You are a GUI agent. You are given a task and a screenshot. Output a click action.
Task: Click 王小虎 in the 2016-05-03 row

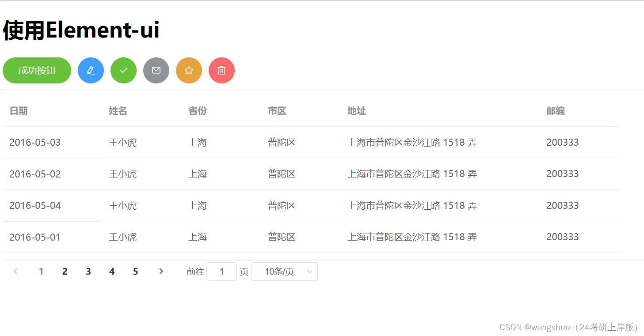coord(123,142)
